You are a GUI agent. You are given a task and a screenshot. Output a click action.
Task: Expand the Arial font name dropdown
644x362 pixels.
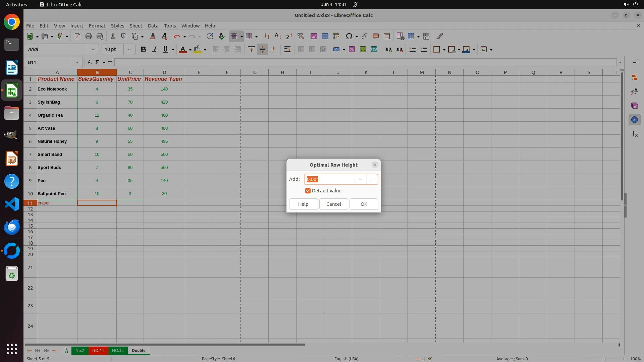point(93,50)
